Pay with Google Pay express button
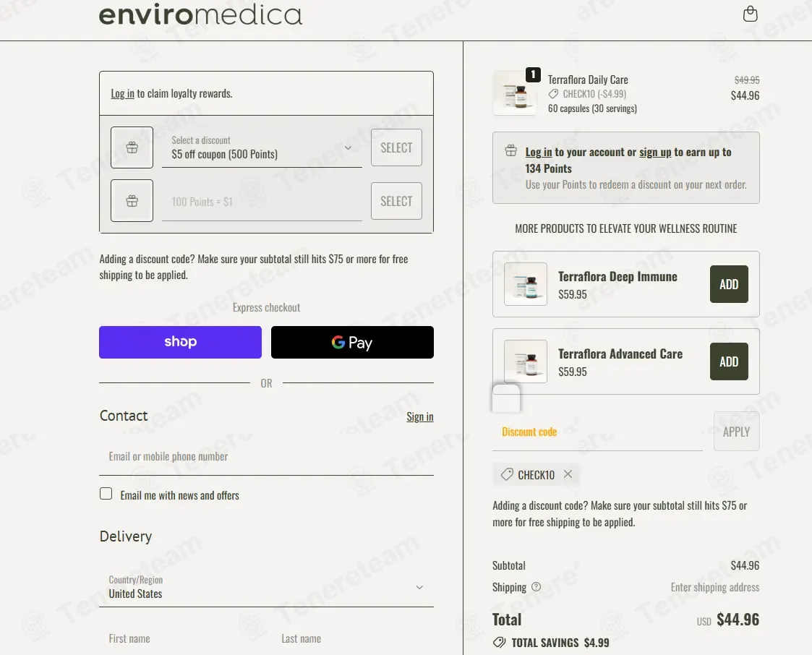 click(352, 342)
